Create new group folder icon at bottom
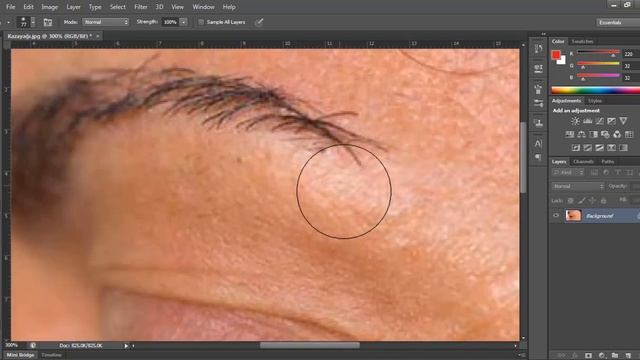 tap(615, 356)
